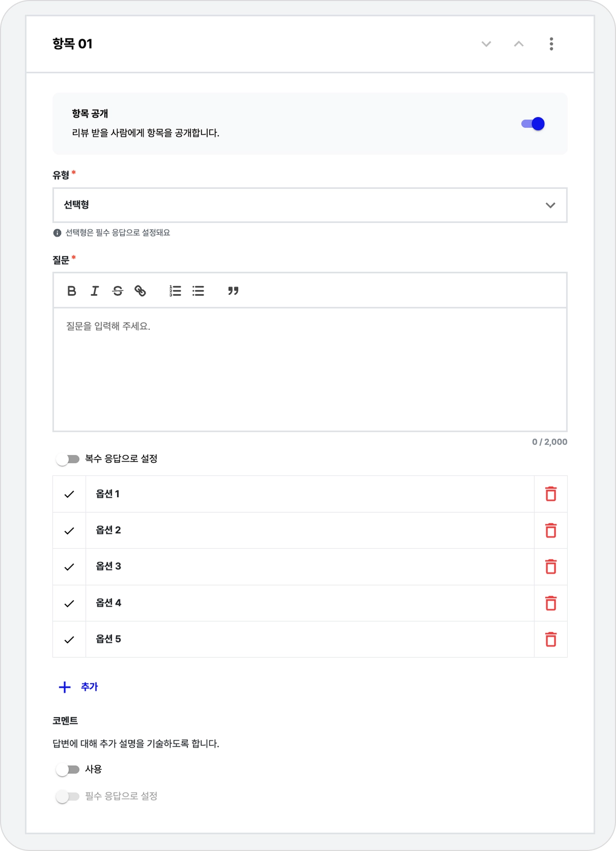
Task: Click the 옵션 2 text field
Action: click(309, 531)
